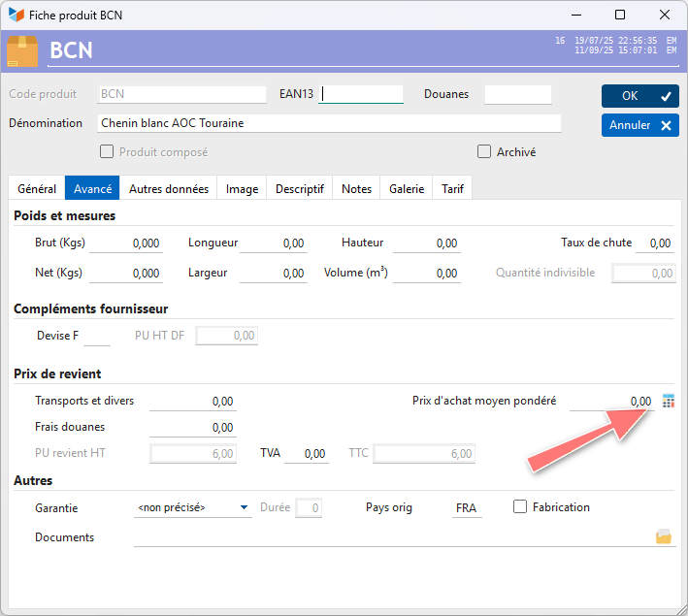
Task: Switch to the Général tab
Action: 37,189
